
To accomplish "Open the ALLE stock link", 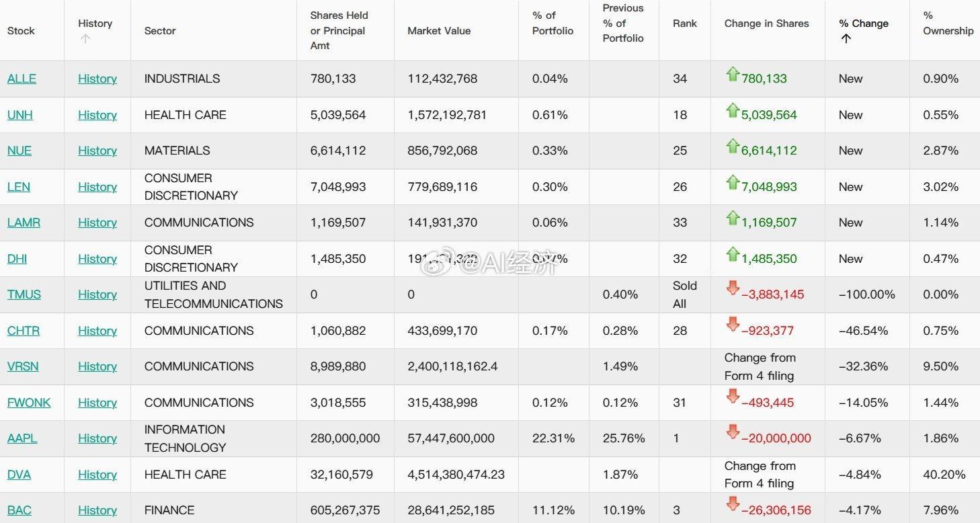I will (22, 79).
